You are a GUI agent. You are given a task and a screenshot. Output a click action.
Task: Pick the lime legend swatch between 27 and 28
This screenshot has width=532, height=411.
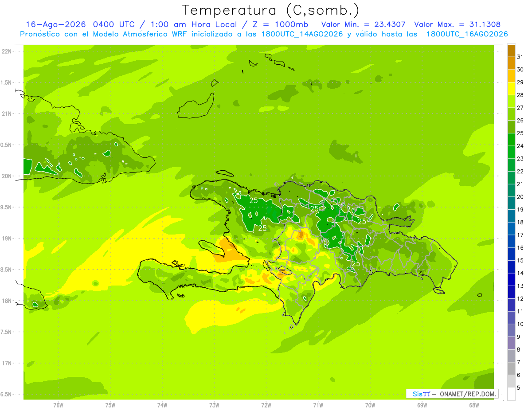point(511,101)
